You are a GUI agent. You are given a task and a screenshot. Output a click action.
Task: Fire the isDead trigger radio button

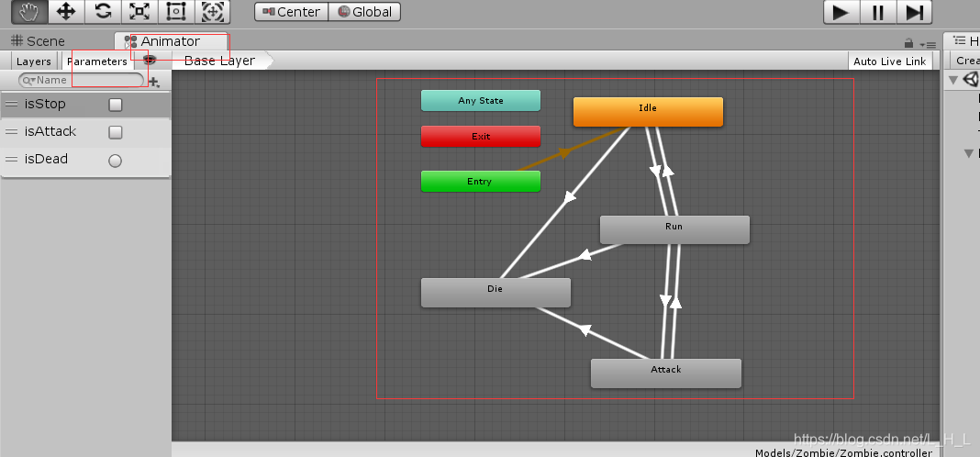click(115, 161)
